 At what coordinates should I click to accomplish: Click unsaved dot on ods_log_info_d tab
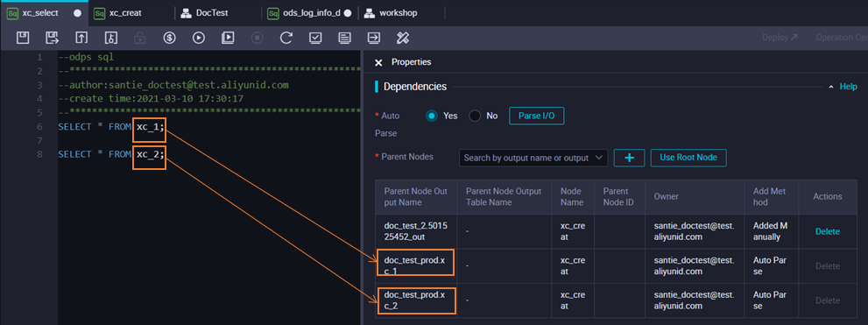348,13
